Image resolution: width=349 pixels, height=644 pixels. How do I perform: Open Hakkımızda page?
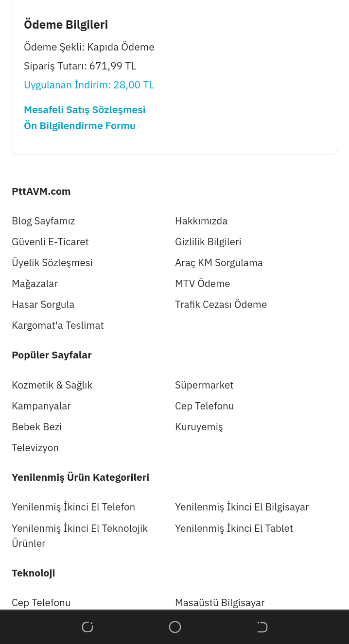201,221
